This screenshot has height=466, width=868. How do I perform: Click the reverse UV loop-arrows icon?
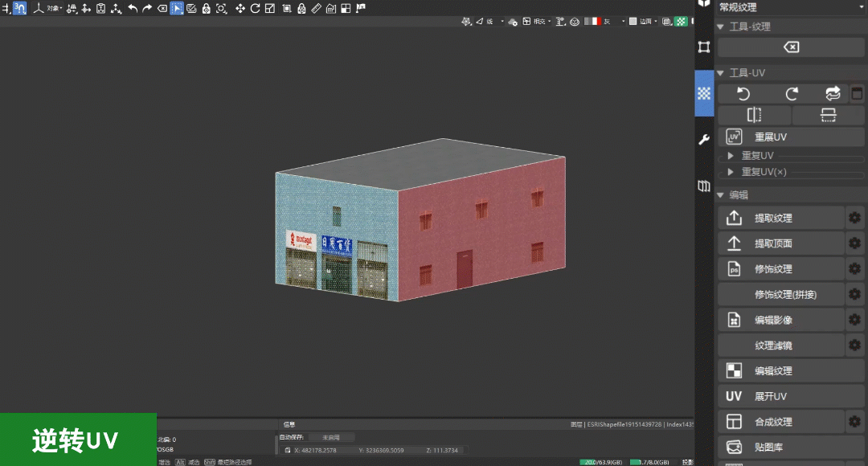(833, 94)
